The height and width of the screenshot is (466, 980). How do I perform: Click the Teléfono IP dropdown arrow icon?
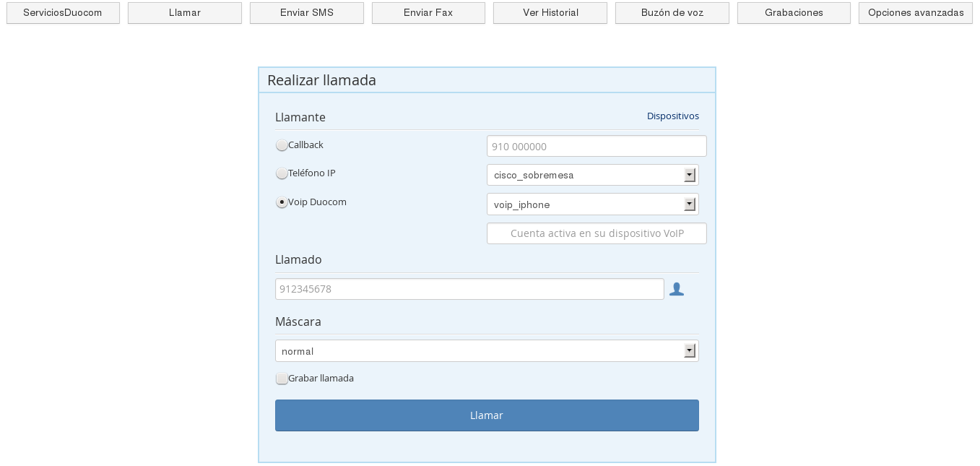coord(689,175)
